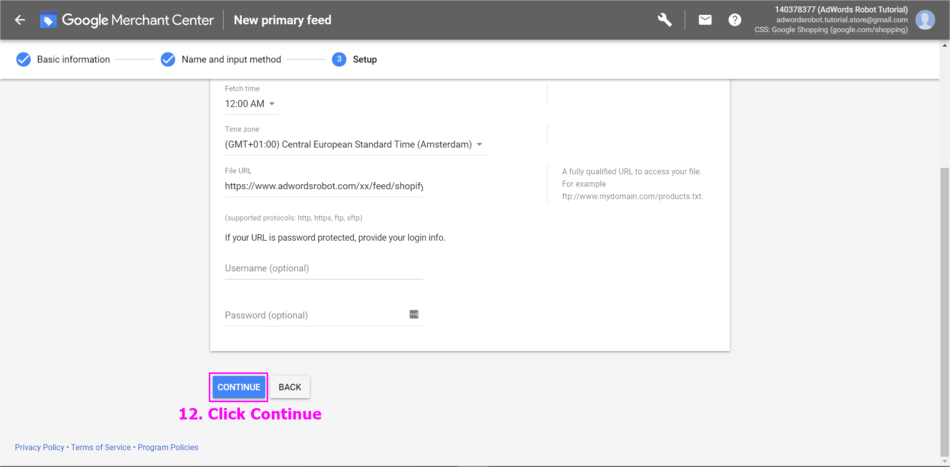
Task: Expand the Time zone dropdown
Action: [355, 145]
